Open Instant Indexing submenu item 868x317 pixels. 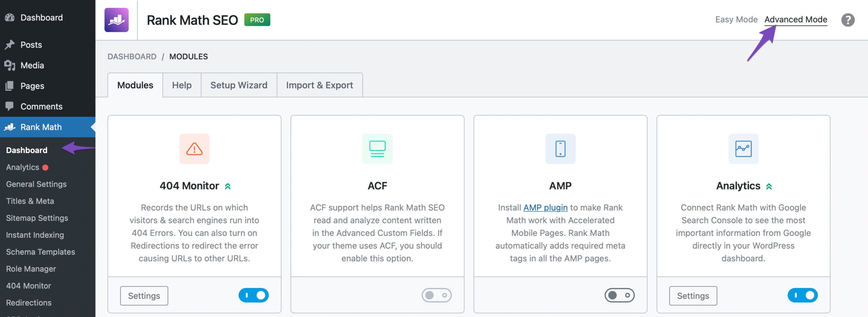click(35, 235)
